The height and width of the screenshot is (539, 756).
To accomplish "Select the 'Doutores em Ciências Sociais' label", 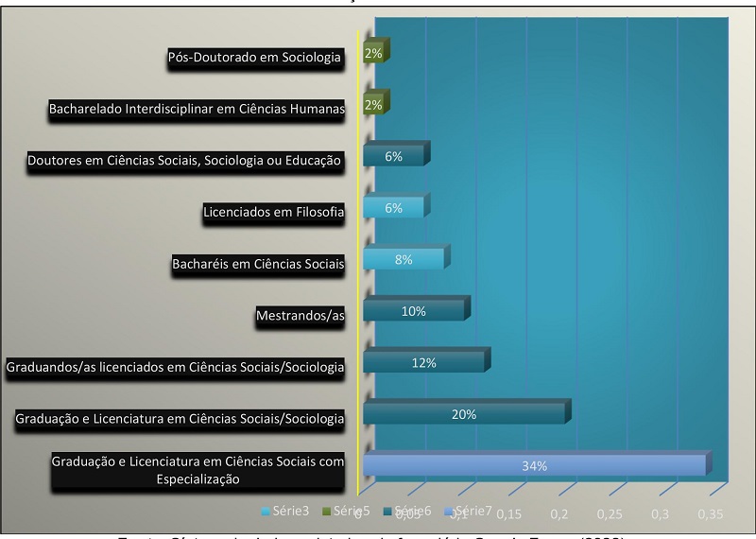I will (x=184, y=161).
